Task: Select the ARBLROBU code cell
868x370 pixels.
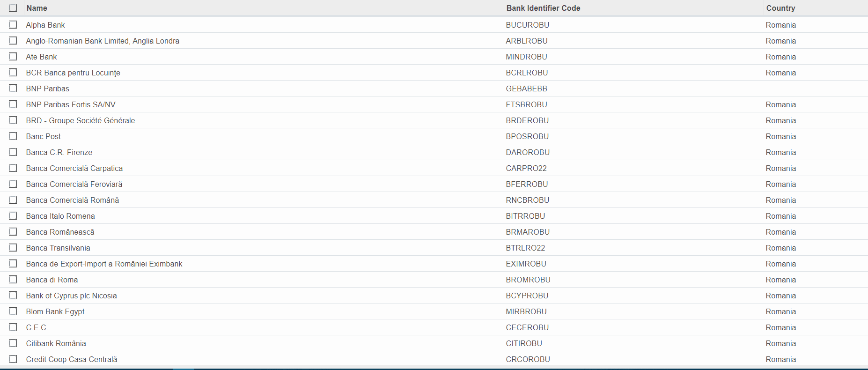Action: tap(527, 41)
